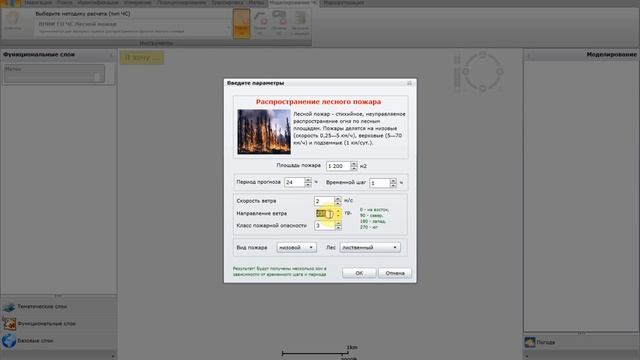Image resolution: width=640 pixels, height=360 pixels.
Task: Click the application orb button in top-left corner
Action: pyautogui.click(x=10, y=3)
